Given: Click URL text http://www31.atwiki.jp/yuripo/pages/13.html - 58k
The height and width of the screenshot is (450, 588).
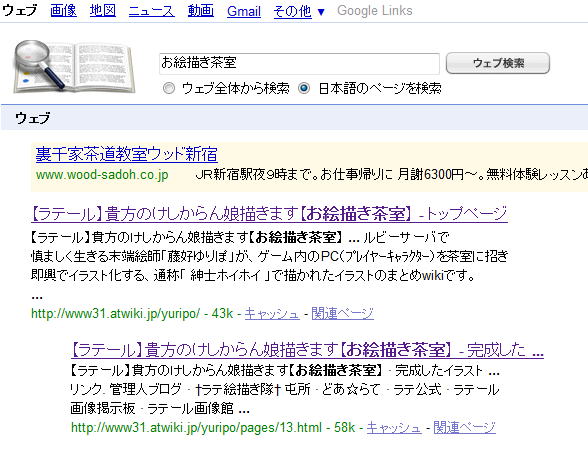Looking at the screenshot, I should click(x=213, y=428).
